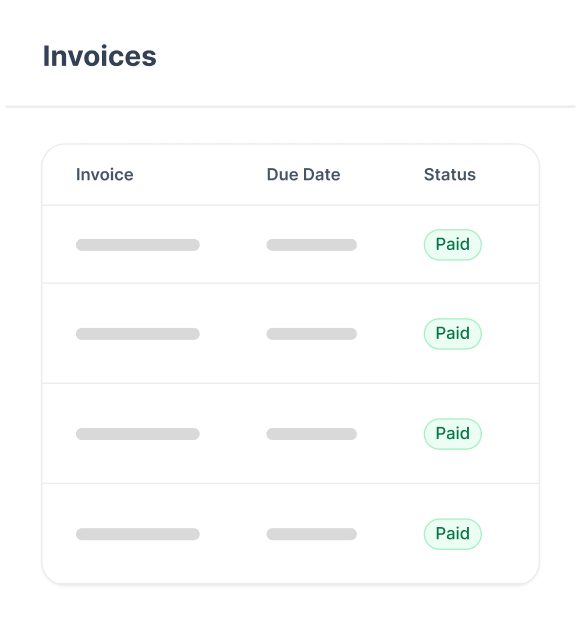Viewport: 580px width, 623px height.
Task: Click the Paid badge in fourth row
Action: 452,534
